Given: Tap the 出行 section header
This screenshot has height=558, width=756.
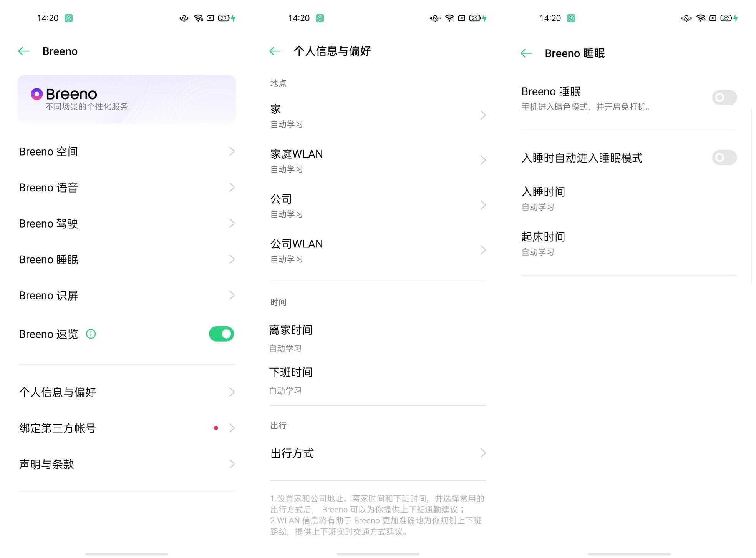Looking at the screenshot, I should [278, 425].
